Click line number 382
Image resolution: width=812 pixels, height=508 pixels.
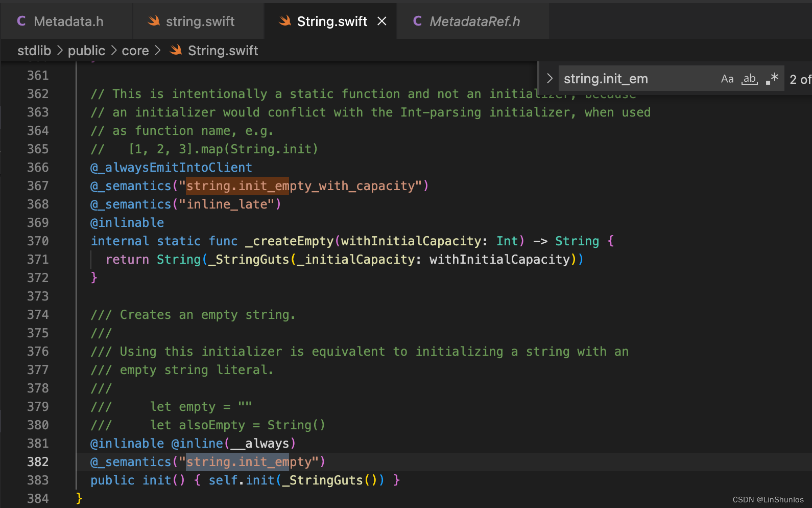tap(38, 462)
